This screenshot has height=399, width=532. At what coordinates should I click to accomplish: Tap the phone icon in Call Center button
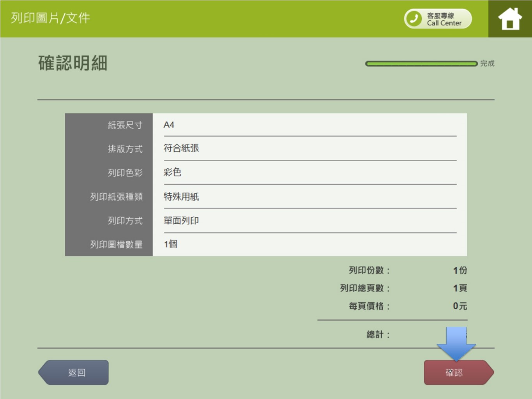[414, 19]
